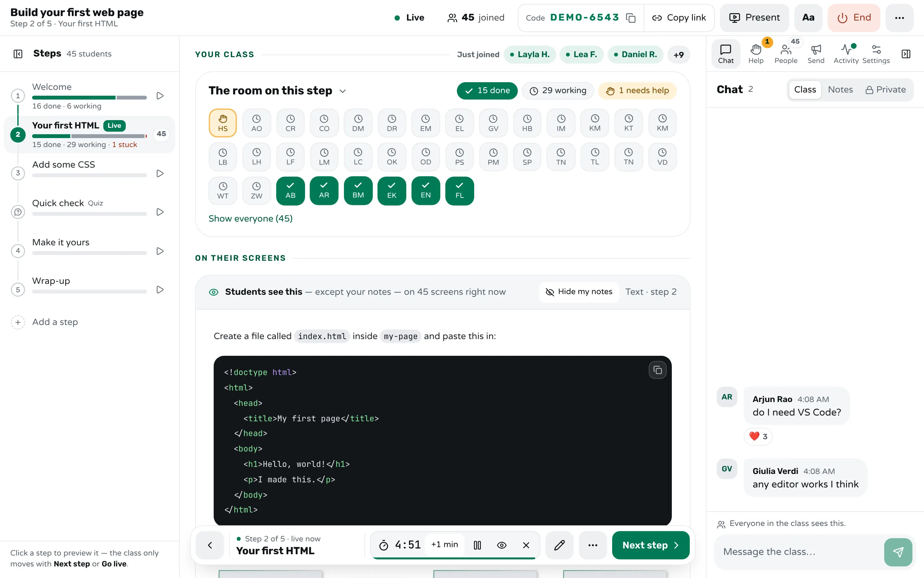End the live session

854,18
